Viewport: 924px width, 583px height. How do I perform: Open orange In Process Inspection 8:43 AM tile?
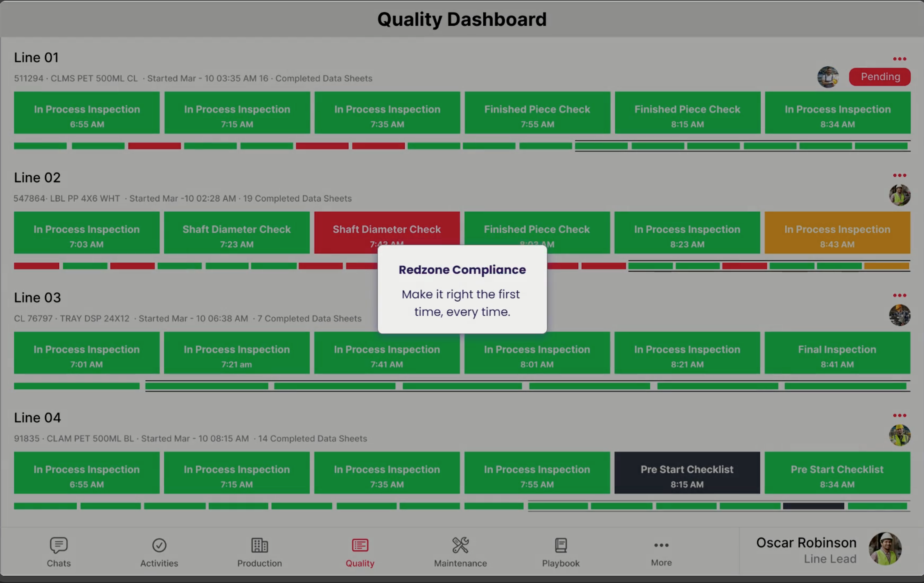pos(837,233)
